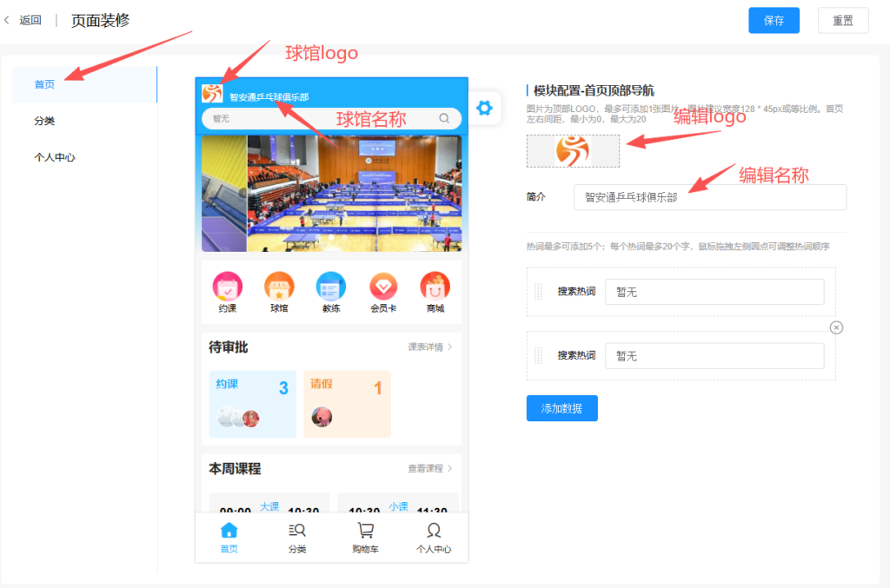Open 购物车 cart in bottom navigation
890x588 pixels.
click(365, 538)
